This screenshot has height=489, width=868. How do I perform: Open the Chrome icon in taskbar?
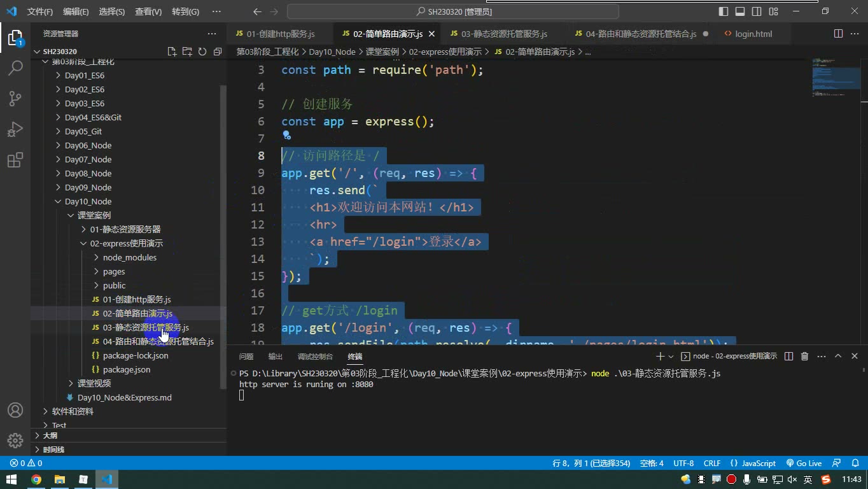[36, 479]
